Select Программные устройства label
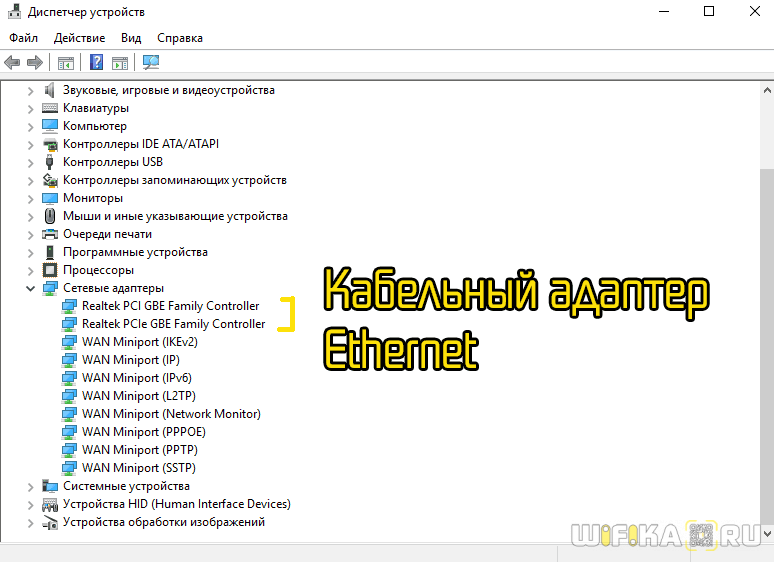This screenshot has height=562, width=774. [x=135, y=252]
